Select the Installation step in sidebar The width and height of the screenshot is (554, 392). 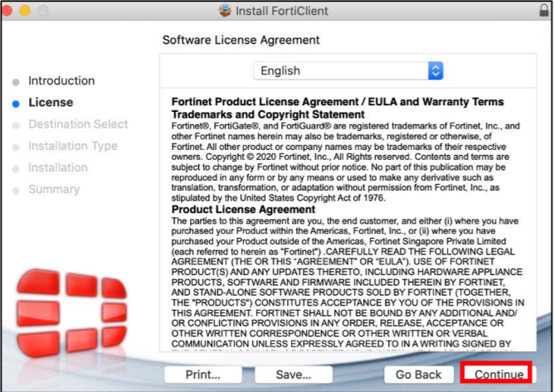[x=58, y=167]
